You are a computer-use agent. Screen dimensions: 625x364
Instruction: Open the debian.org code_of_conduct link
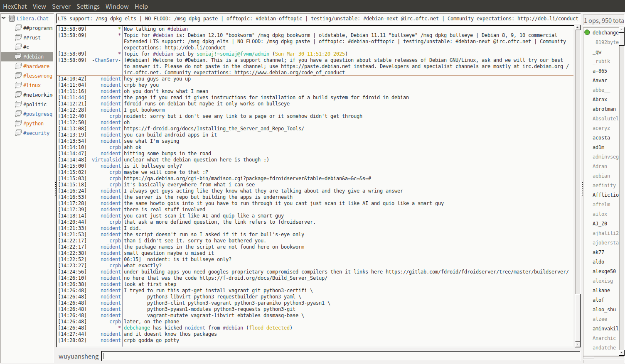290,73
